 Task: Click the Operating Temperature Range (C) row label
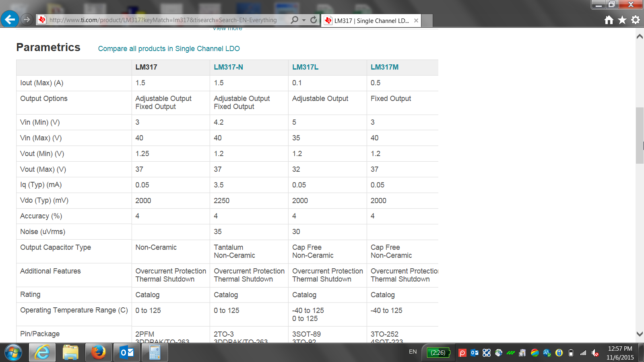[74, 310]
